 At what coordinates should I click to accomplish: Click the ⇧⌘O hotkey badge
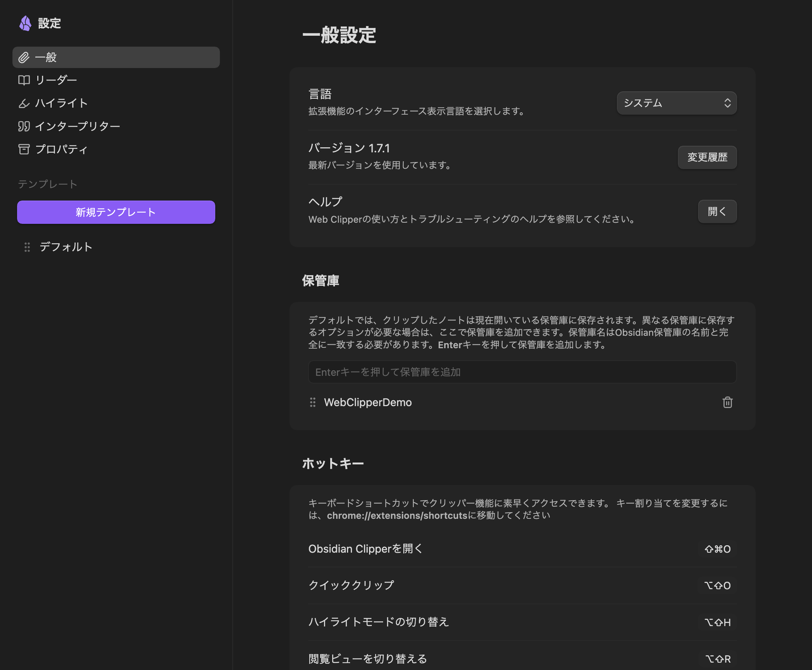click(718, 549)
